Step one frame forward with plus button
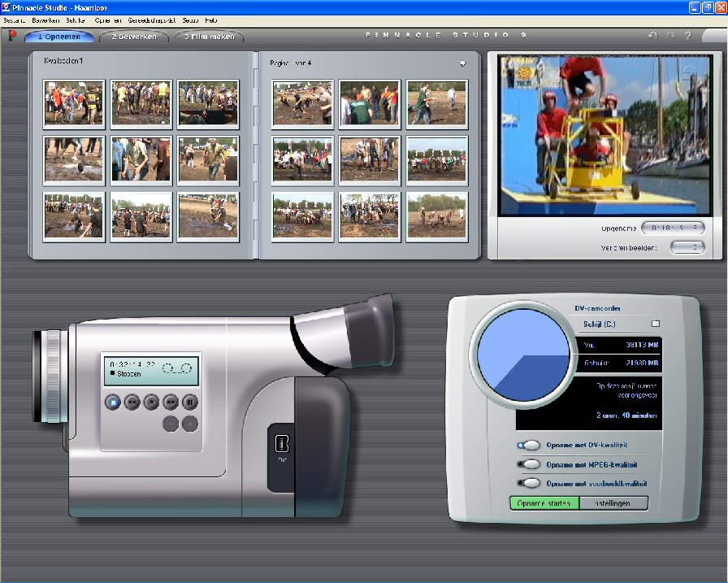 pos(190,424)
